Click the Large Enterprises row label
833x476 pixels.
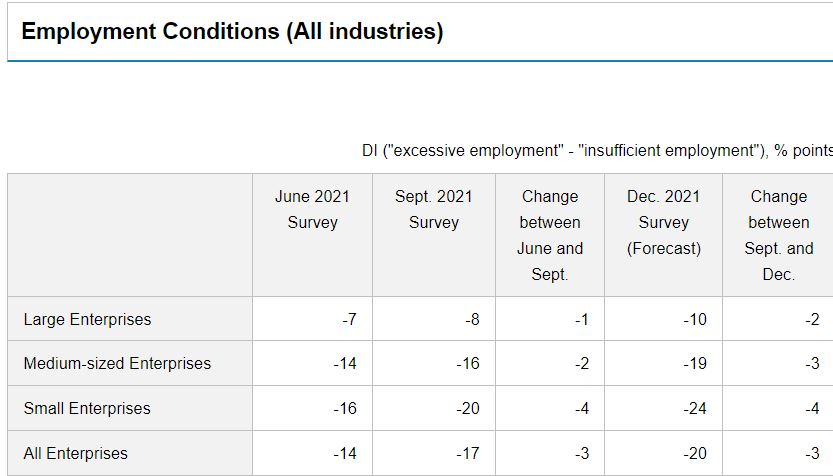[x=88, y=320]
